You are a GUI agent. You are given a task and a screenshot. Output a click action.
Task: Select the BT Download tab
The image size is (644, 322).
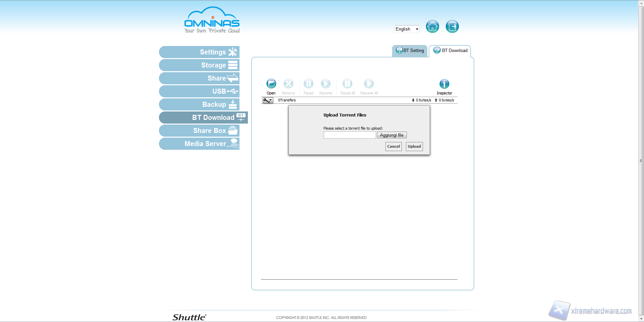[x=450, y=51]
